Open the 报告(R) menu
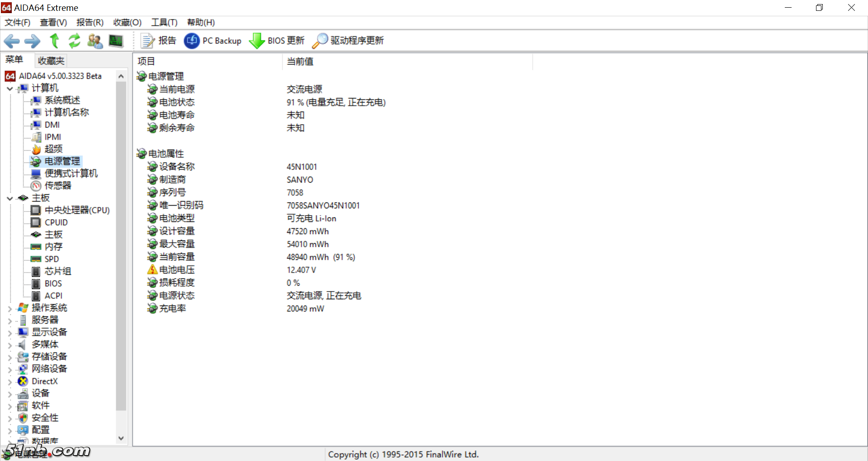This screenshot has height=461, width=868. (90, 22)
